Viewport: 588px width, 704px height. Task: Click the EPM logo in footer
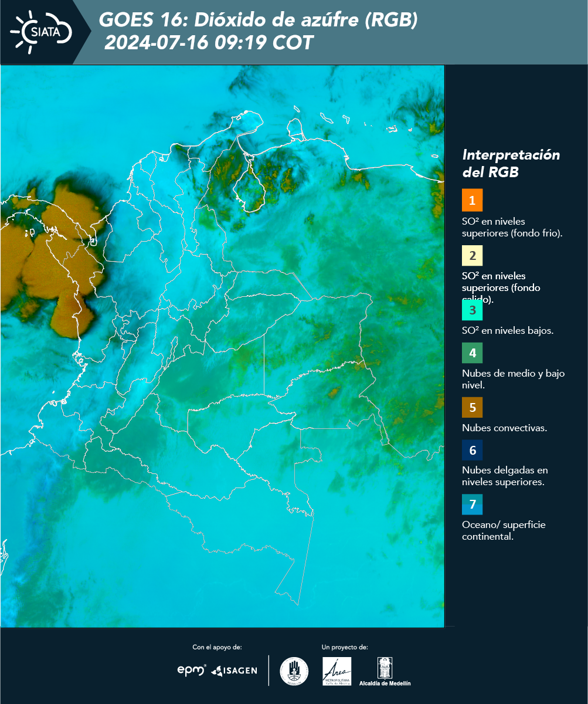point(192,670)
